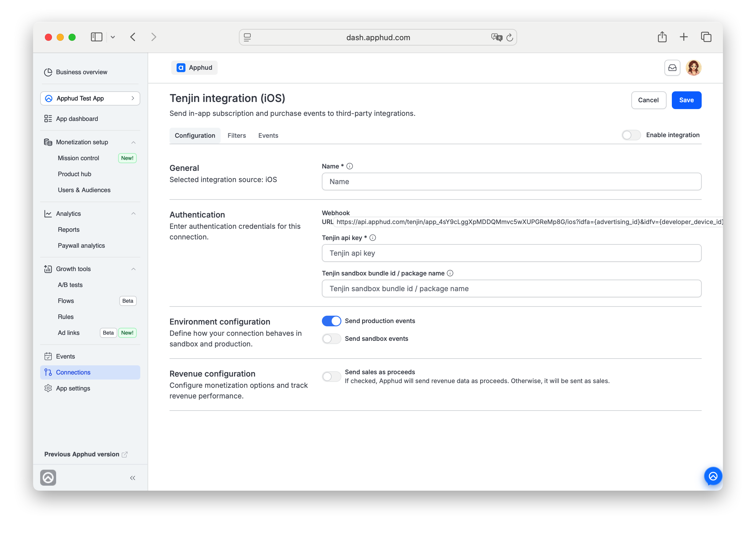
Task: Enable Send sandbox events toggle
Action: (331, 339)
